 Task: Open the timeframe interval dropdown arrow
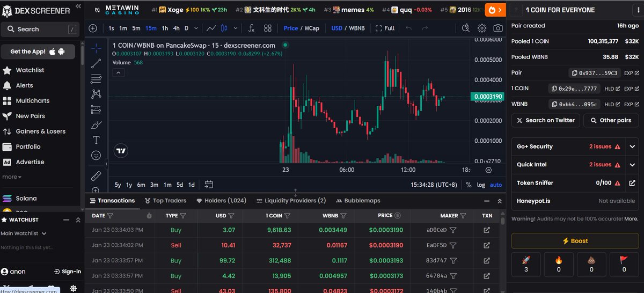pyautogui.click(x=196, y=28)
